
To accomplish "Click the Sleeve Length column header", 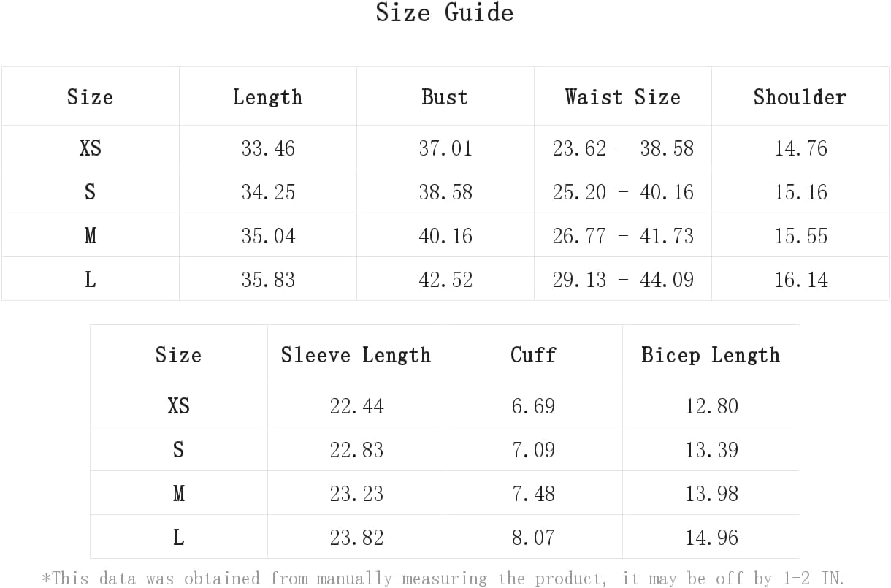I will click(356, 355).
